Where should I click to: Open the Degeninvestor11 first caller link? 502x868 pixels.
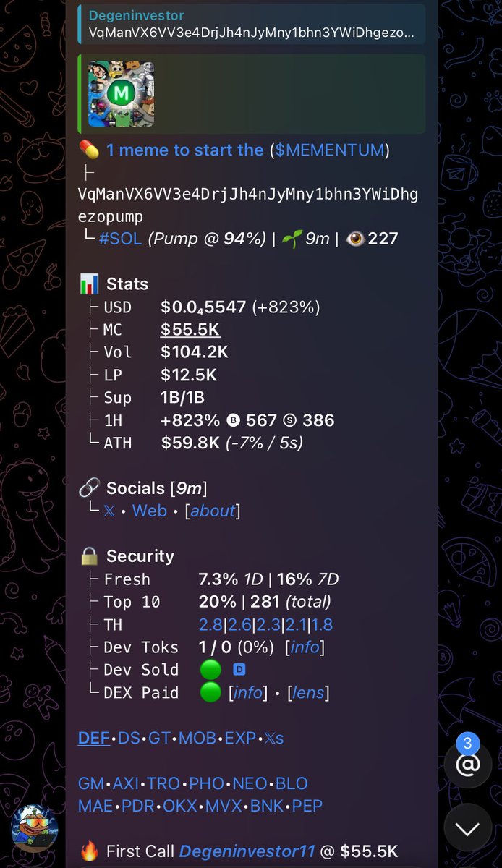click(247, 851)
